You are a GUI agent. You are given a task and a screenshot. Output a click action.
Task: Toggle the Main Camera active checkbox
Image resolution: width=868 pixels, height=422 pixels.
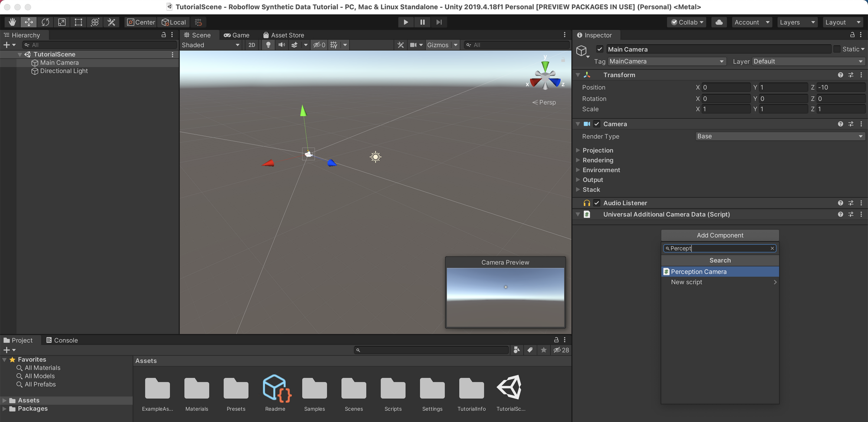coord(600,49)
